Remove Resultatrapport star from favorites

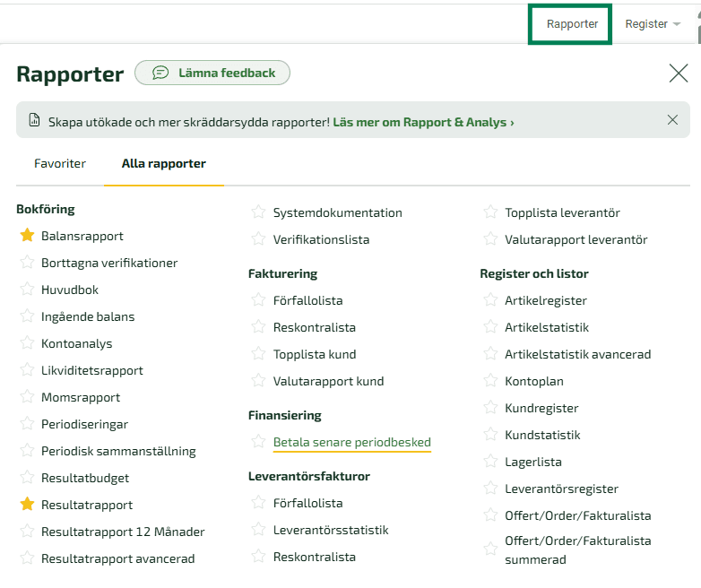27,504
